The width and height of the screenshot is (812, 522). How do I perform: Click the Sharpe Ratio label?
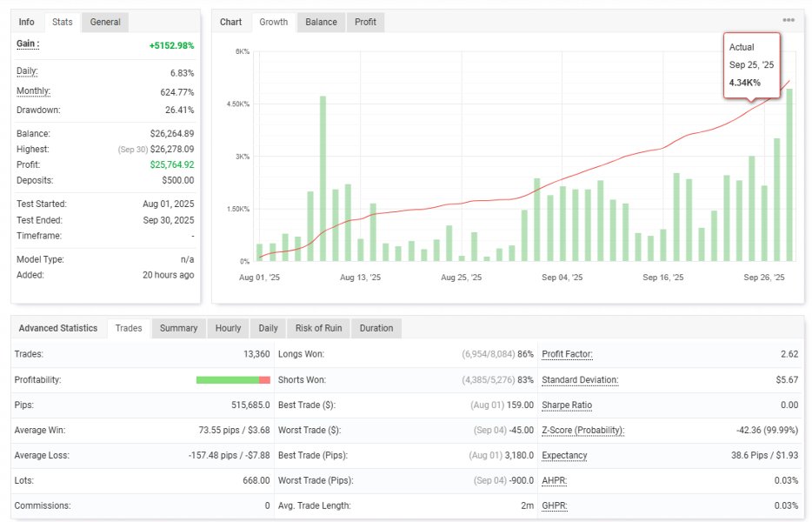(567, 405)
